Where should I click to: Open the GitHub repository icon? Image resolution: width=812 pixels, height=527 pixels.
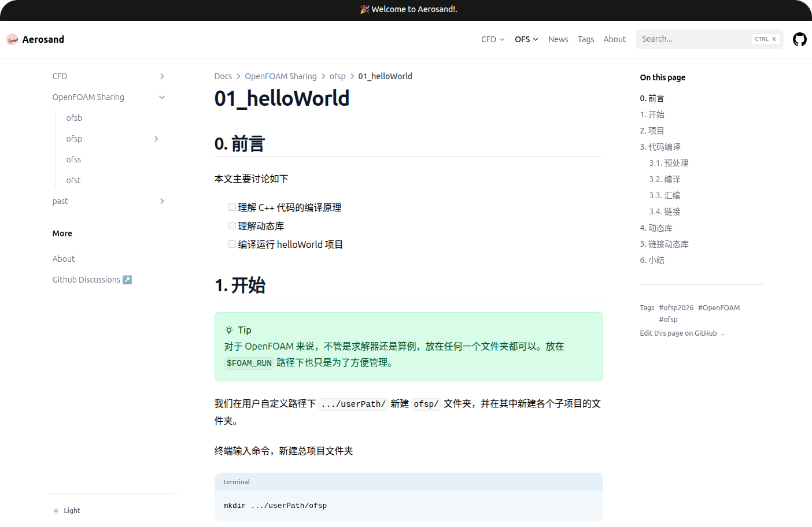point(799,39)
